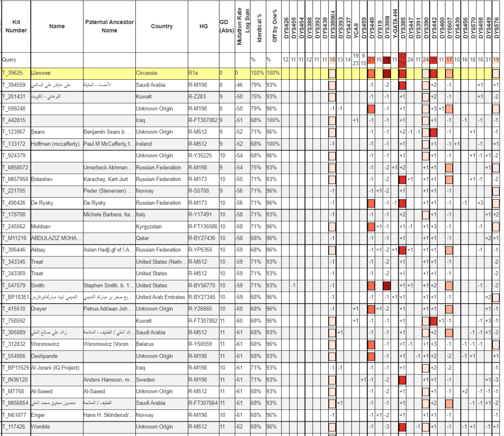Click the Circassia country cell

(147, 73)
